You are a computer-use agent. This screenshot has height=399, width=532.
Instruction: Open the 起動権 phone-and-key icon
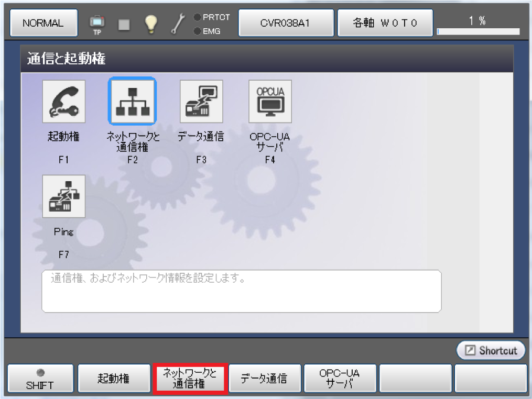click(x=64, y=102)
